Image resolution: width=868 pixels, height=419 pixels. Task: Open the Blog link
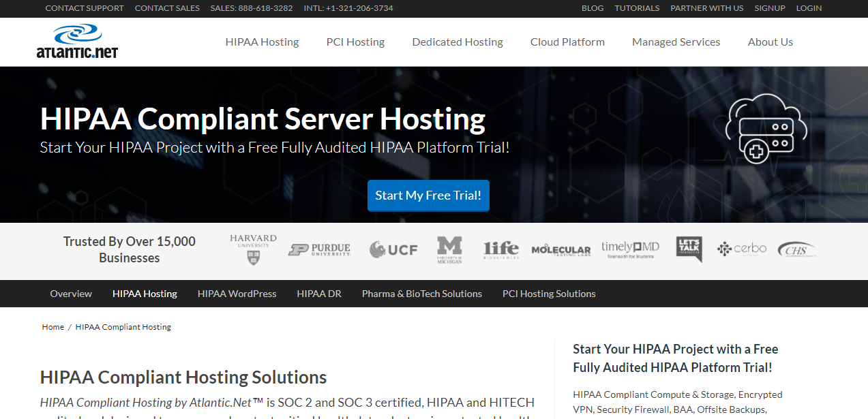click(x=593, y=8)
